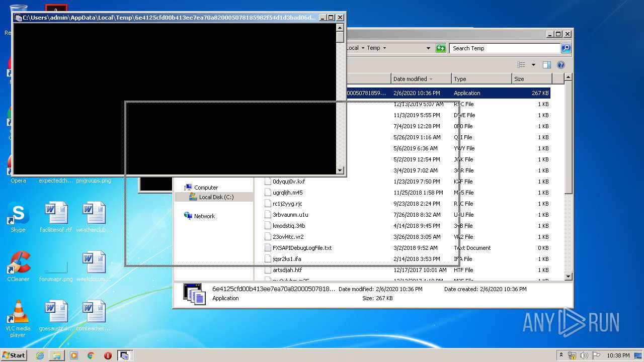Image resolution: width=644 pixels, height=362 pixels.
Task: Open view options dropdown arrow
Action: [533, 65]
